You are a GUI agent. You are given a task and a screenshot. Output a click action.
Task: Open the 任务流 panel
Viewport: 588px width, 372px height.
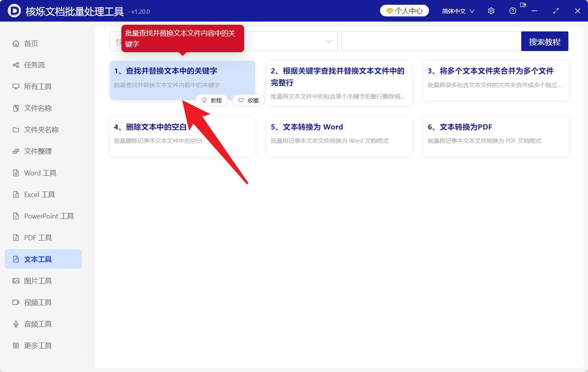coord(35,65)
